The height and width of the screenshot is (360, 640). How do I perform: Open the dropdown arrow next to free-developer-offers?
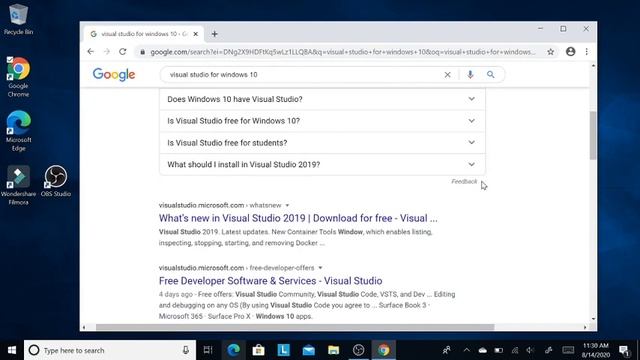tap(320, 268)
